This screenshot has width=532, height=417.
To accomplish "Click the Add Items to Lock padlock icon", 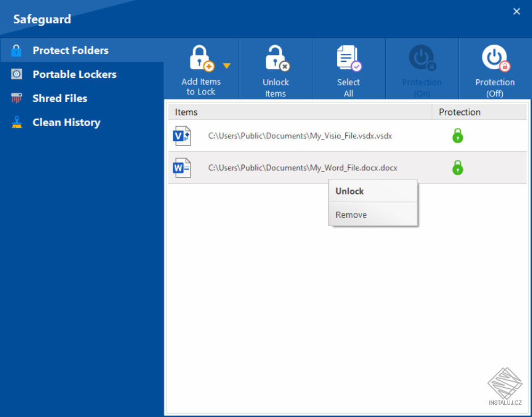I will pyautogui.click(x=201, y=58).
